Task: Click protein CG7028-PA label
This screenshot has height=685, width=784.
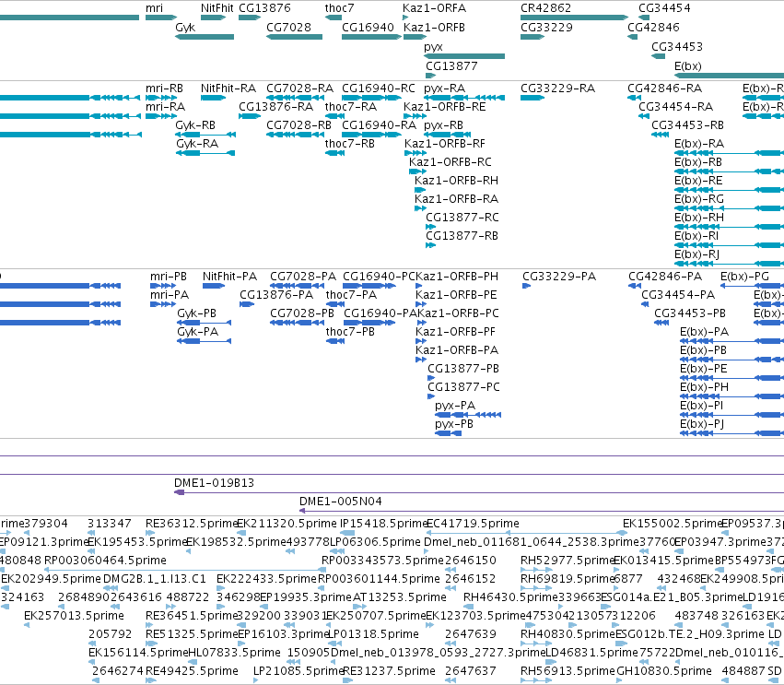Action: click(x=303, y=277)
